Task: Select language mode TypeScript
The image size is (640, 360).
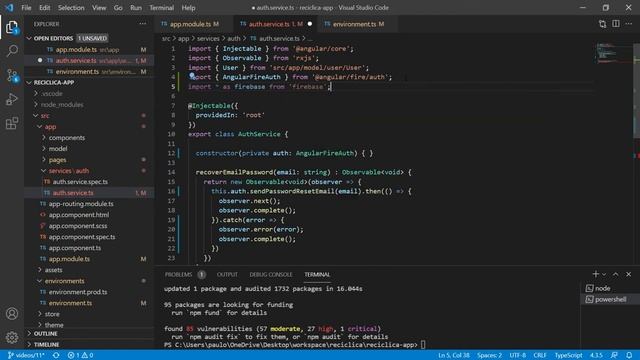Action: point(568,355)
